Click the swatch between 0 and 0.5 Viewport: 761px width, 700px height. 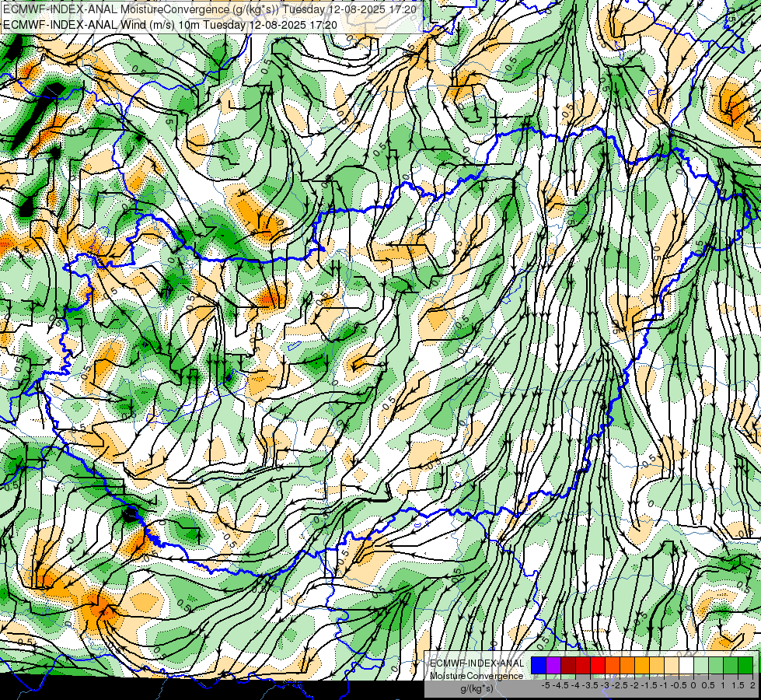pos(701,665)
